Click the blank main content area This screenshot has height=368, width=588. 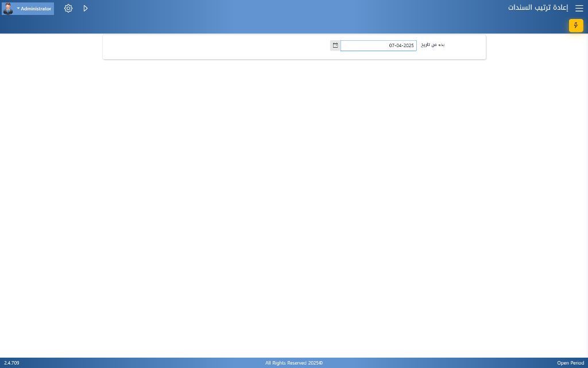294,201
